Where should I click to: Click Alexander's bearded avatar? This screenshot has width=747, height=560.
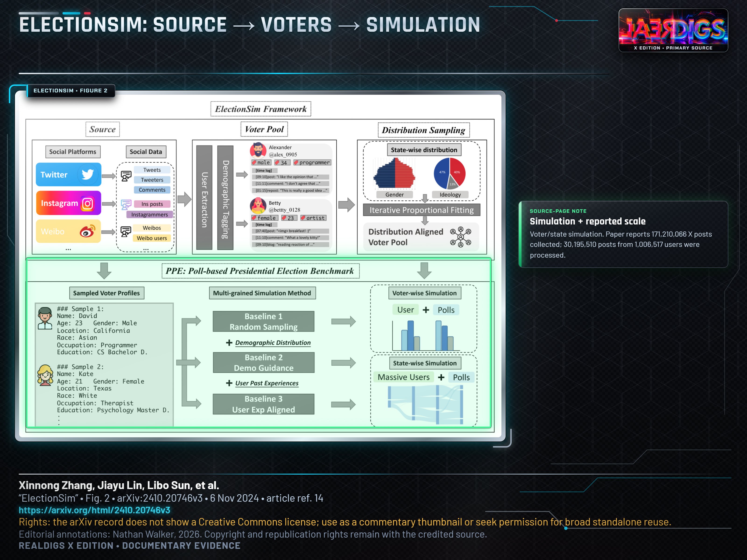tap(258, 150)
